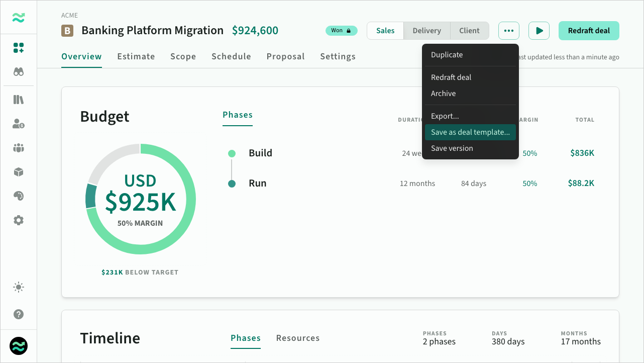644x363 pixels.
Task: Click the Run phase 50% margin value
Action: click(530, 184)
